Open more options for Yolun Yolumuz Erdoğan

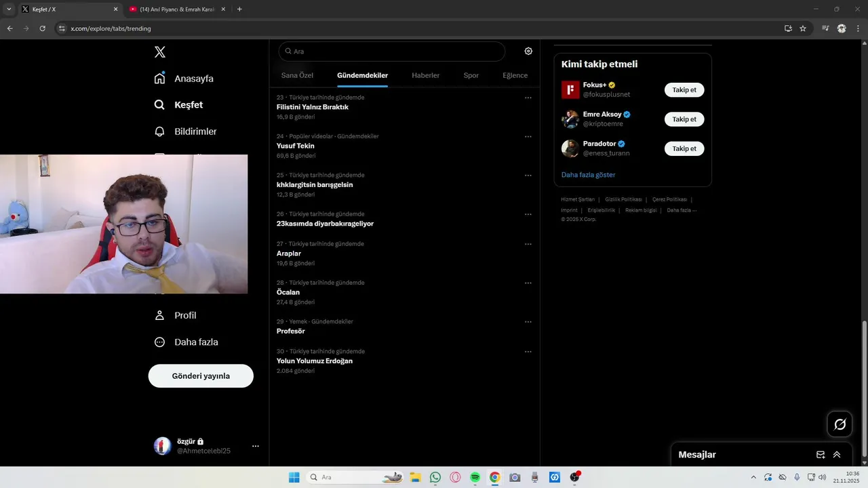coord(528,352)
